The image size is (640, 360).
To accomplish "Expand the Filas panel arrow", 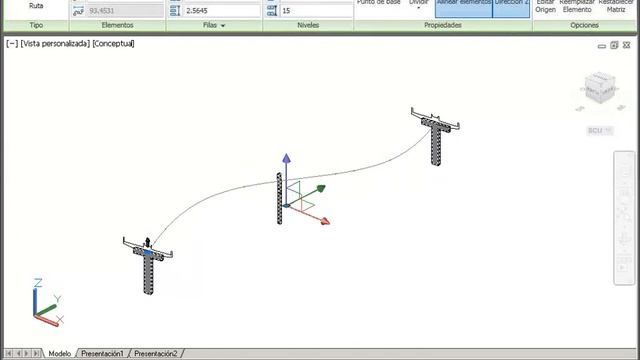I will tap(223, 26).
